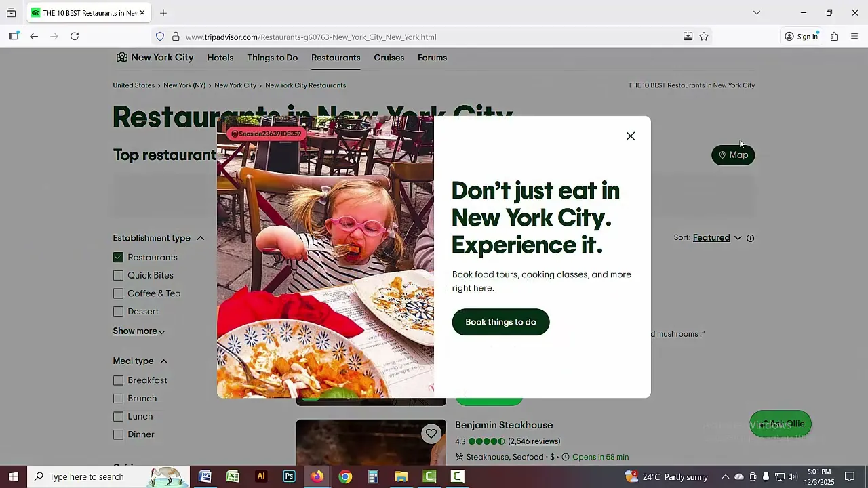Viewport: 868px width, 488px height.
Task: Click the heart icon on Benjamin Steakhouse photo
Action: (x=431, y=434)
